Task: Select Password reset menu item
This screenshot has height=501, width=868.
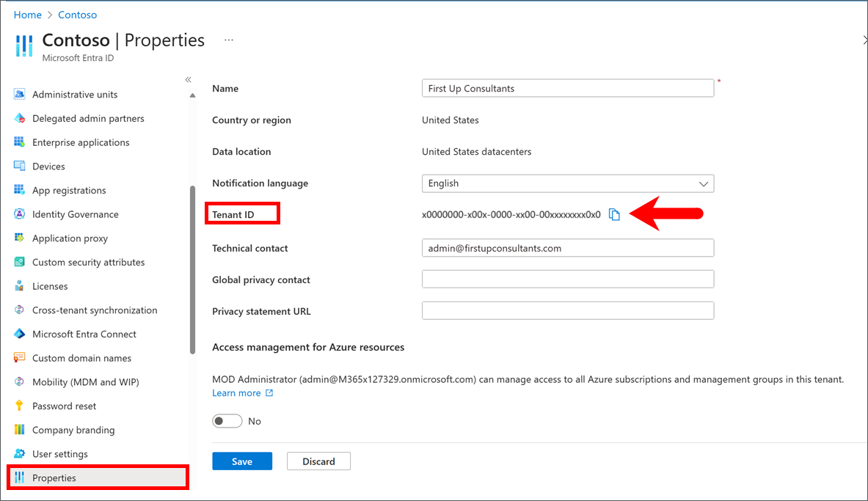Action: pos(65,406)
